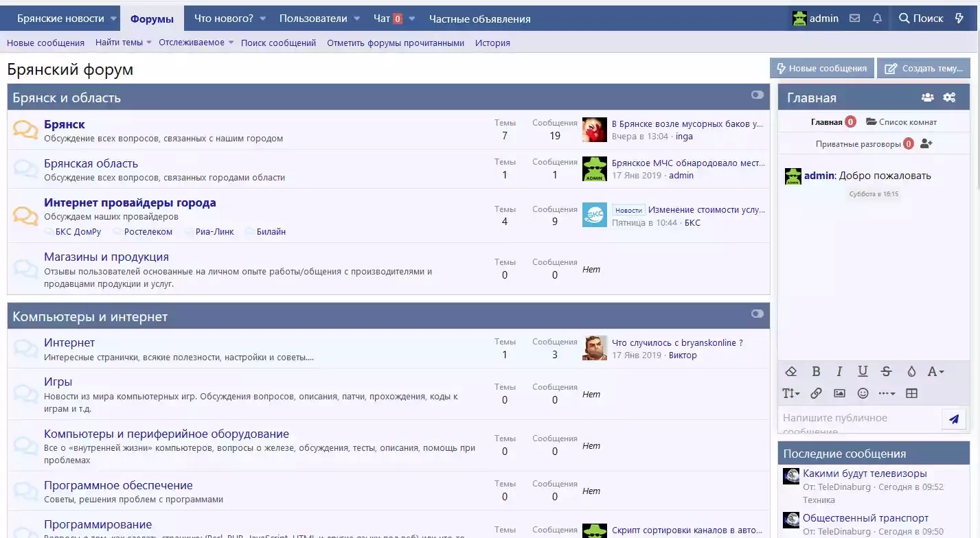Expand Пользователи dropdown arrow
Image resolution: width=980 pixels, height=538 pixels.
[x=356, y=19]
